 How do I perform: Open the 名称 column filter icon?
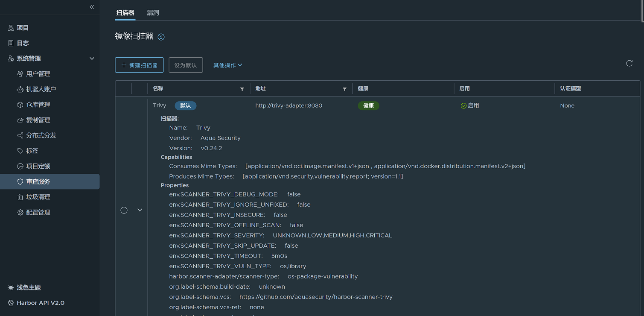coord(242,89)
